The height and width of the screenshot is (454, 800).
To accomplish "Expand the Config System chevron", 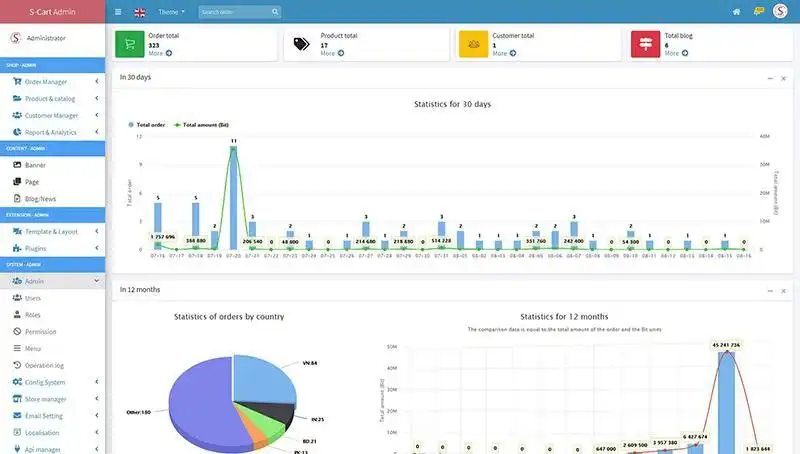I will pyautogui.click(x=96, y=382).
